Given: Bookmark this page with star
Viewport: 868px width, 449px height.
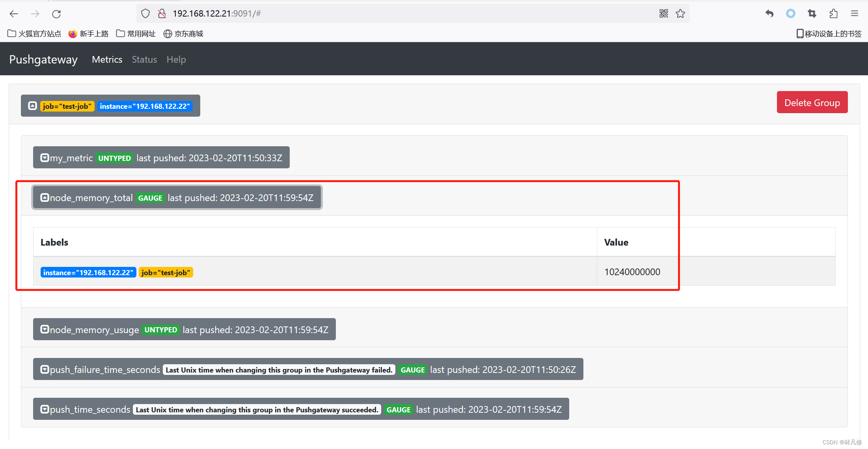Looking at the screenshot, I should click(680, 14).
